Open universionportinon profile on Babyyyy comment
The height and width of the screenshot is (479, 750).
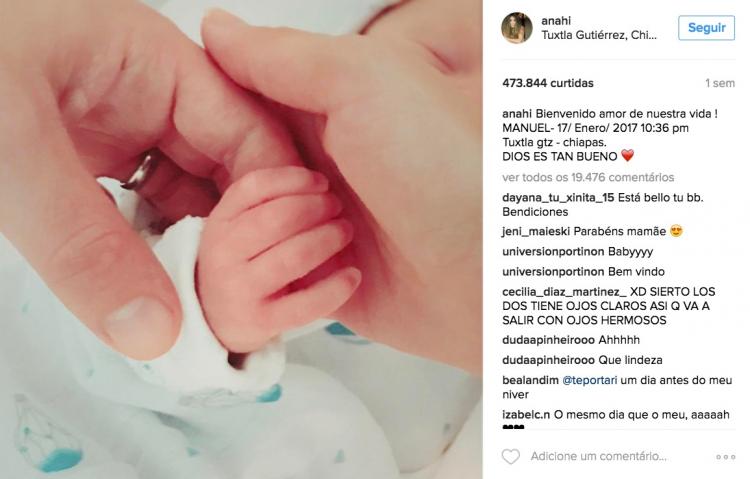point(553,252)
